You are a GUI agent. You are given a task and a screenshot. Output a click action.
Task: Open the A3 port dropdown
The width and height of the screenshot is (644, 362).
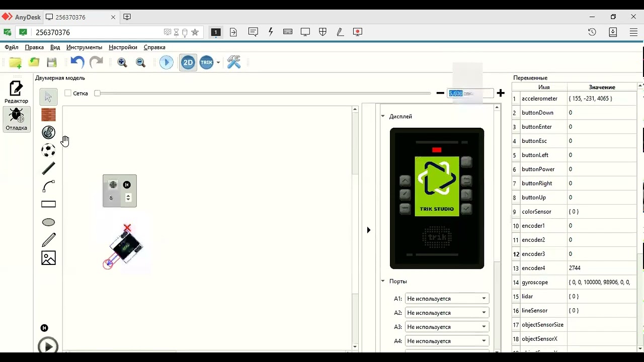coord(447,327)
